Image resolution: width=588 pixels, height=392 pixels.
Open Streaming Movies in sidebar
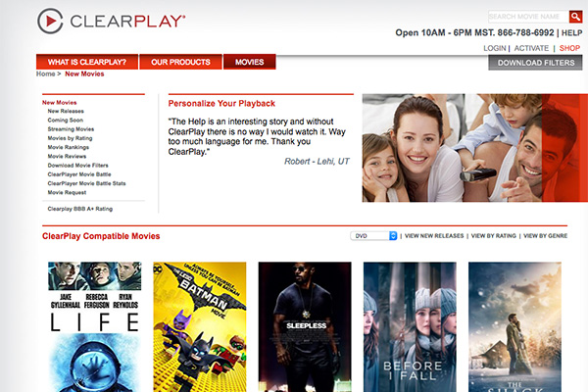(71, 129)
